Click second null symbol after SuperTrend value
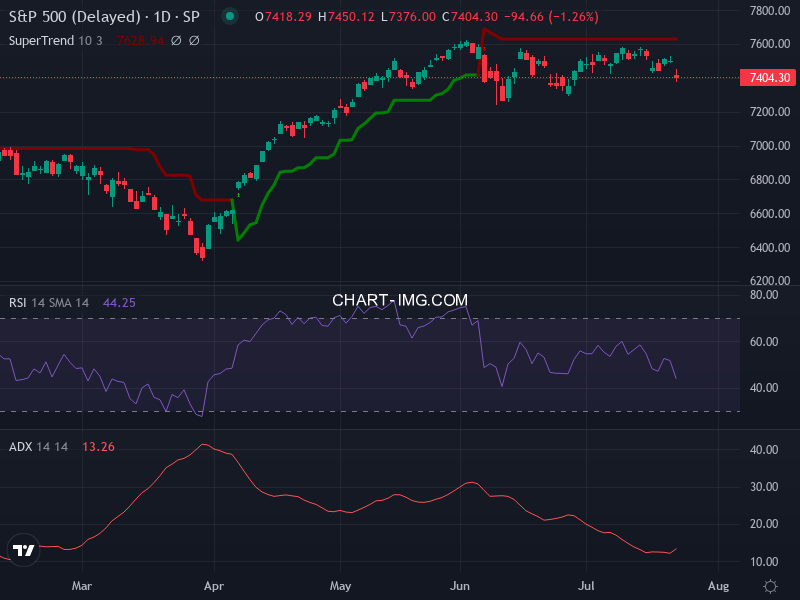This screenshot has width=800, height=600. pyautogui.click(x=194, y=40)
